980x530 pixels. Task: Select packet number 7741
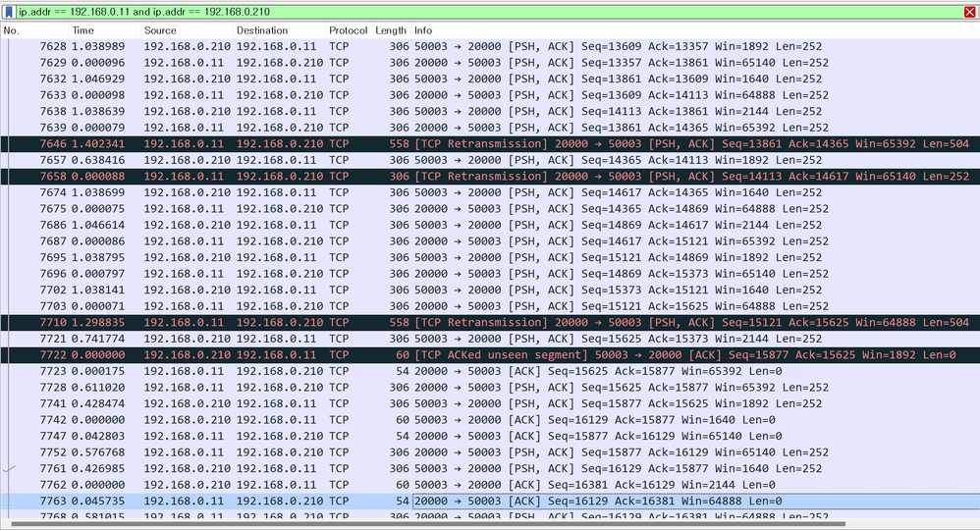click(490, 403)
